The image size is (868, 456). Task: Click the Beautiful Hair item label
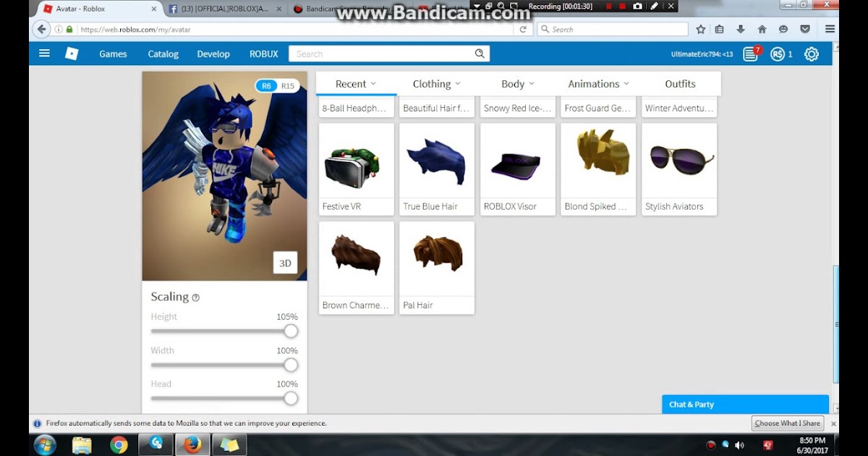(436, 109)
